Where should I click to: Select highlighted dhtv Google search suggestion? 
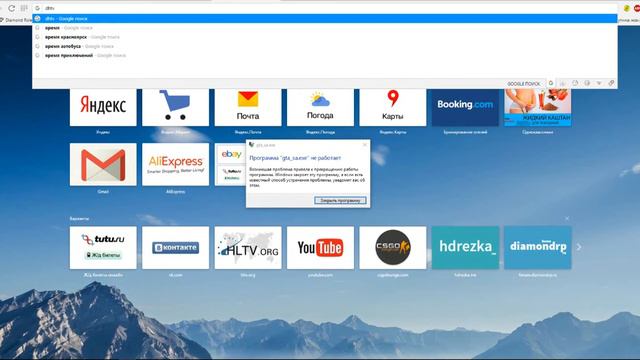tap(325, 19)
